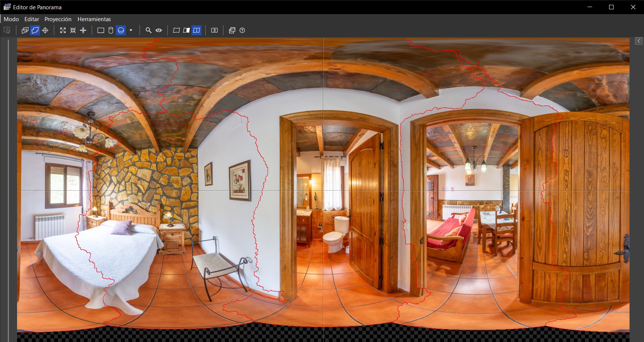Open the Proyección menu
This screenshot has height=342, width=644.
coord(58,19)
